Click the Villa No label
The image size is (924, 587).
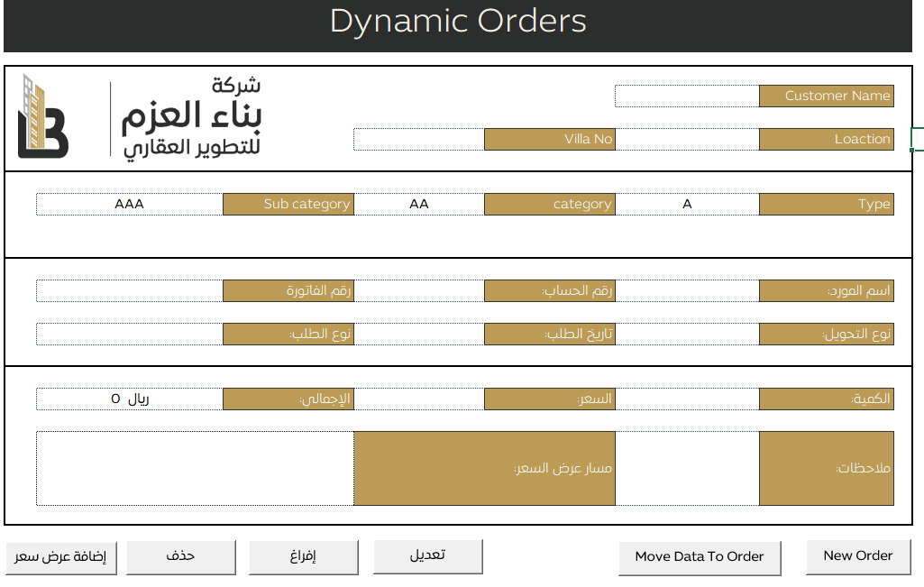pyautogui.click(x=550, y=140)
